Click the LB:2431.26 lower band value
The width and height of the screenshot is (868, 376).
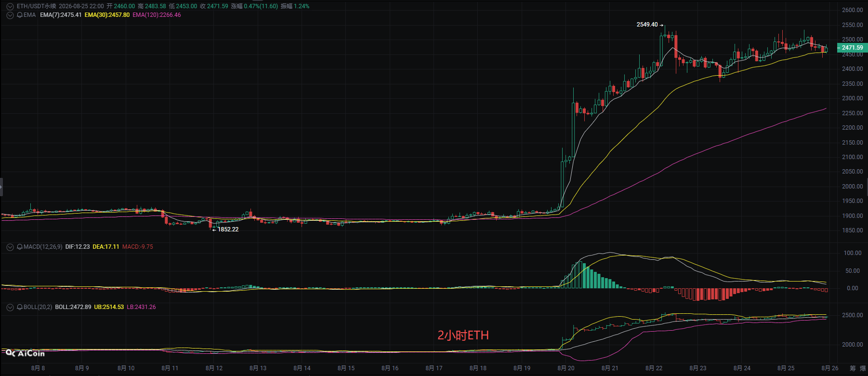142,307
